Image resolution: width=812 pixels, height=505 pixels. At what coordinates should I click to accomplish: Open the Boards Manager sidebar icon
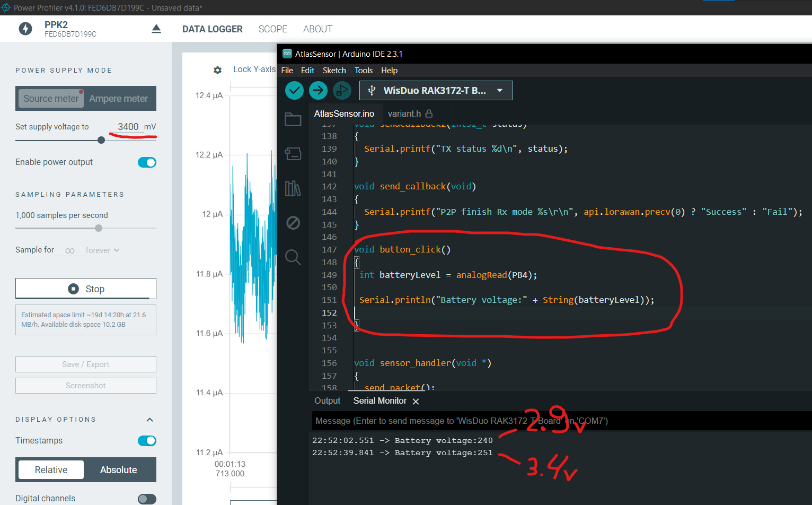click(x=293, y=154)
